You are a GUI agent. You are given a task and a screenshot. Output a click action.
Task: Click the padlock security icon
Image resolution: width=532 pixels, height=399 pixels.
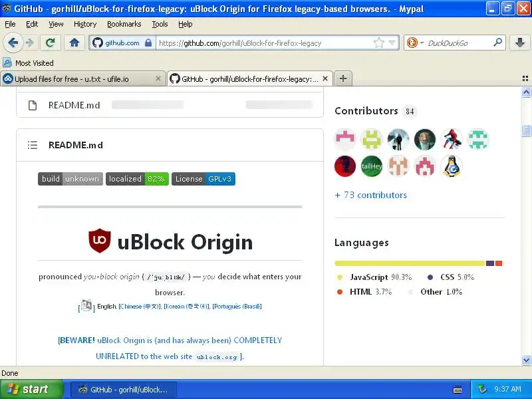point(148,43)
